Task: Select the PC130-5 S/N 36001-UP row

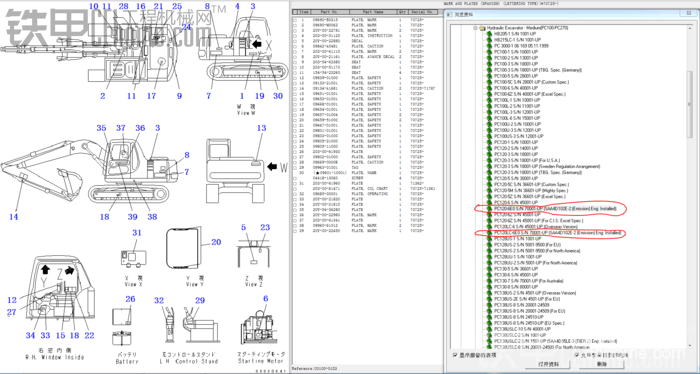Action: [x=516, y=269]
